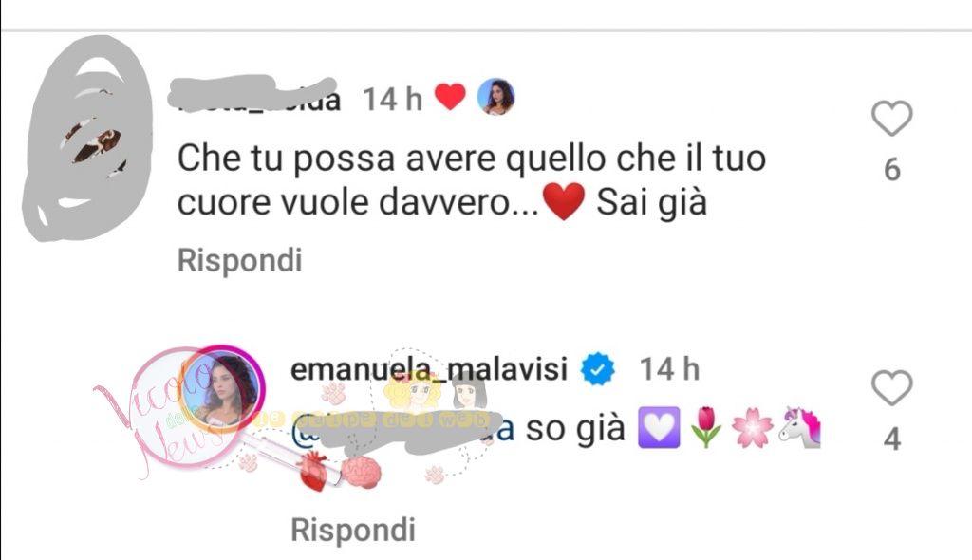Tap Rispondi under emanuela_malavisi's reply
The height and width of the screenshot is (560, 972).
tap(353, 531)
